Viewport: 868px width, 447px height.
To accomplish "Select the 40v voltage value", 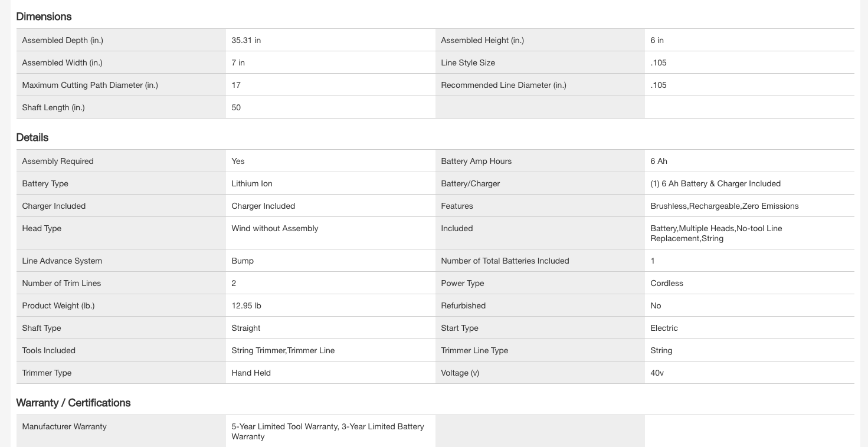I will pos(657,373).
